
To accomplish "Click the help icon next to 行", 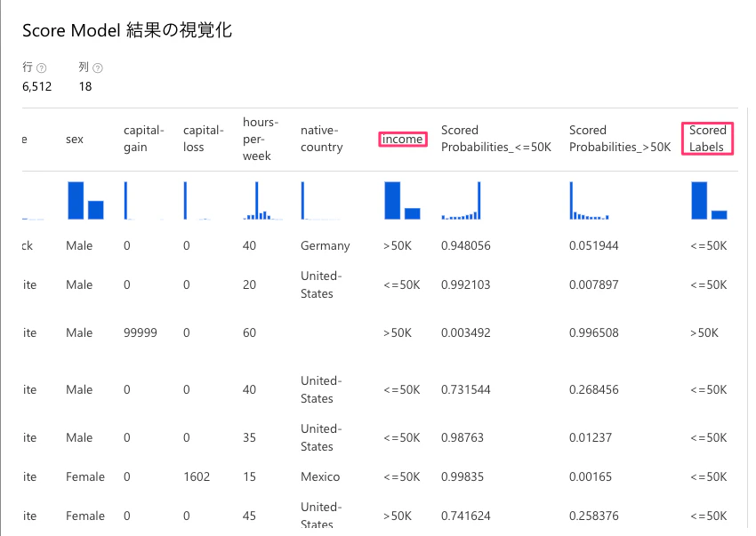I will point(42,68).
